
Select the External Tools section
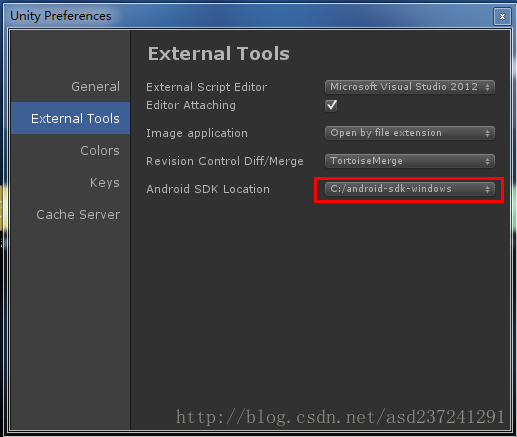[71, 118]
